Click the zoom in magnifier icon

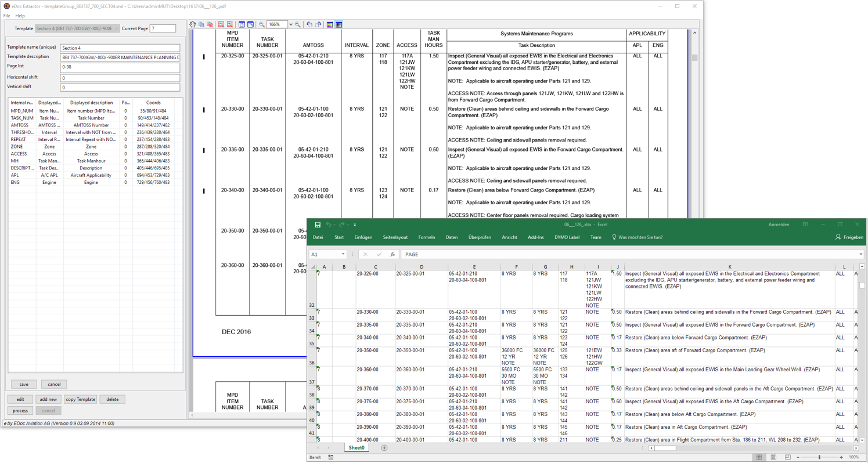[x=298, y=25]
